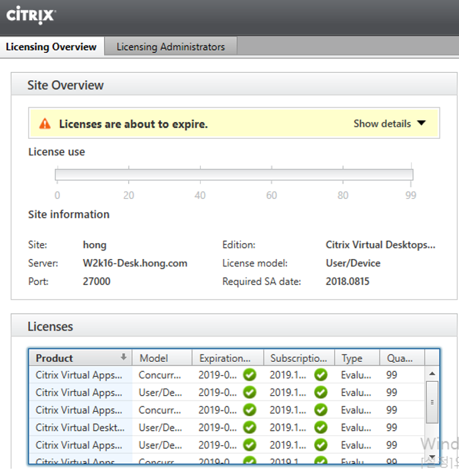Click the License model value User/Device
Viewport: 459px width, 476px height.
click(x=353, y=263)
